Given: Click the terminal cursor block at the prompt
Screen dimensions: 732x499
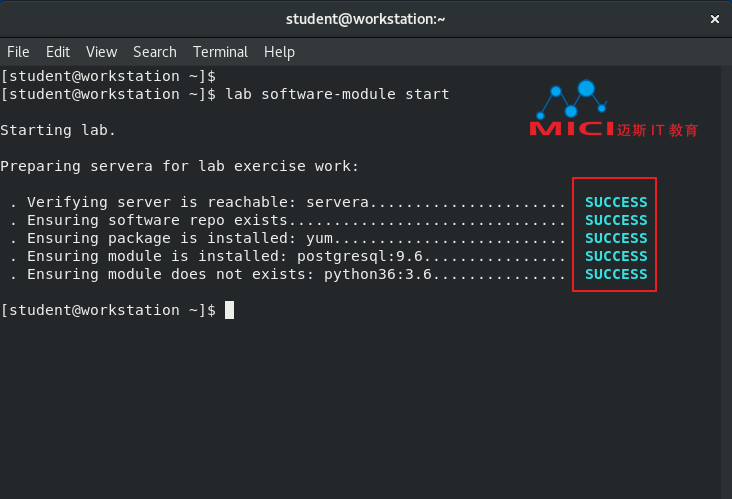Looking at the screenshot, I should [x=229, y=310].
